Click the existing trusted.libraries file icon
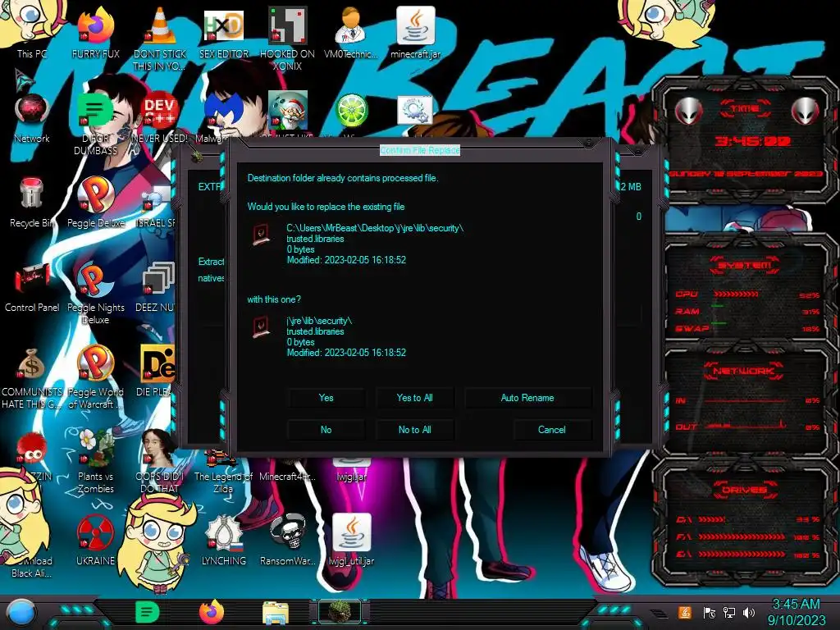Viewport: 840px width, 630px height. [x=261, y=234]
